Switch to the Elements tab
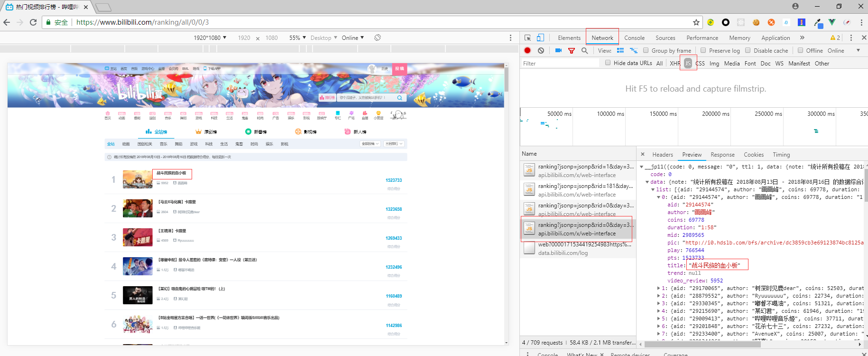The image size is (868, 356). point(569,37)
